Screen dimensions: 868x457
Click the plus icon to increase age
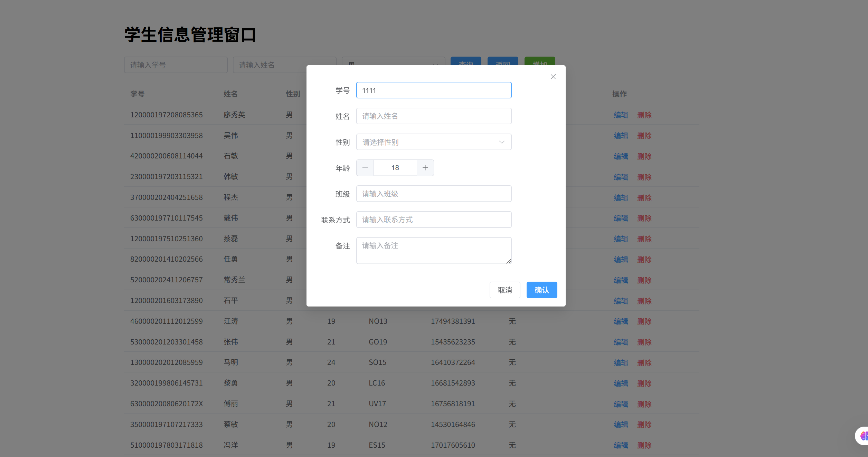[x=425, y=167]
